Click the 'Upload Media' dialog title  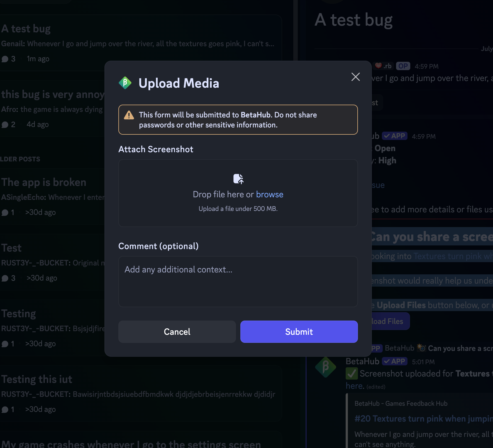tap(179, 83)
